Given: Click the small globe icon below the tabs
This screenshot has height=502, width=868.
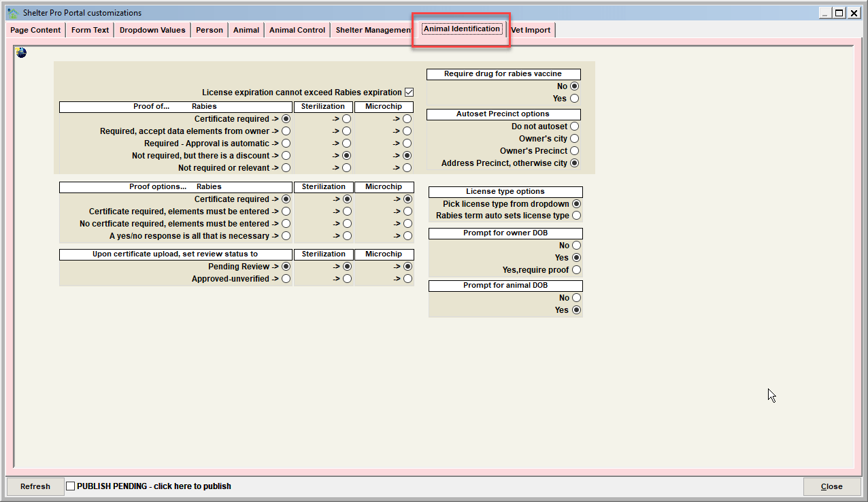Looking at the screenshot, I should point(22,52).
